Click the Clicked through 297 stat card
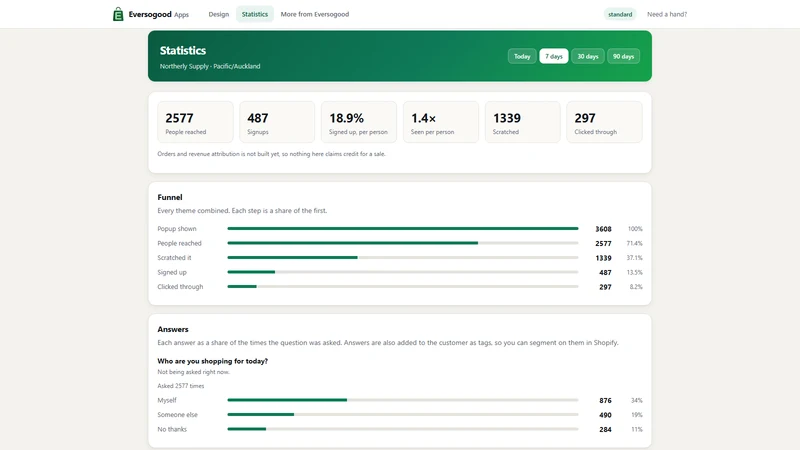Viewport: 800px width, 450px height. coord(604,122)
